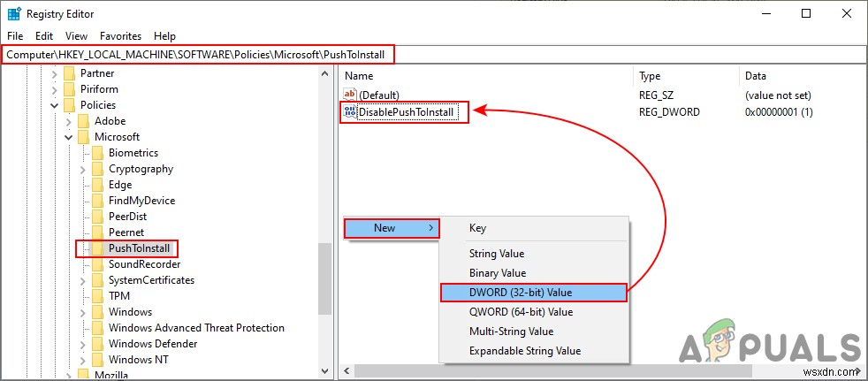This screenshot has width=868, height=381.
Task: Click the Piriform folder icon
Action: 69,89
